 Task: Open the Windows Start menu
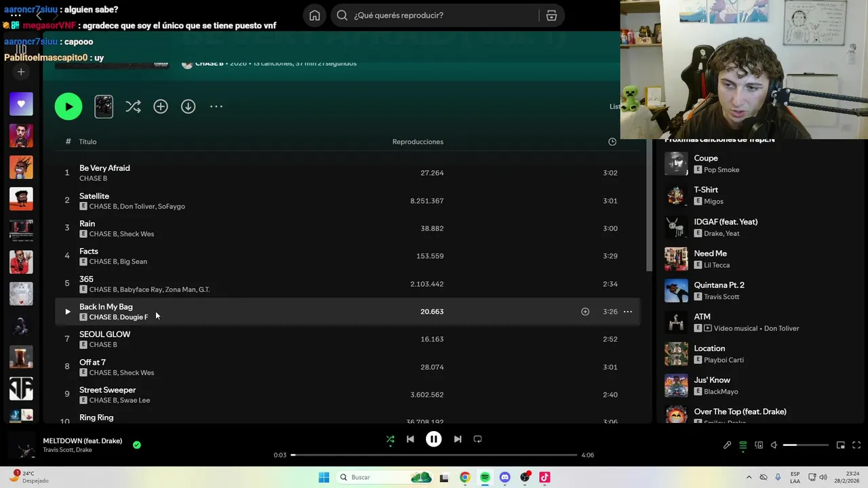click(x=324, y=477)
